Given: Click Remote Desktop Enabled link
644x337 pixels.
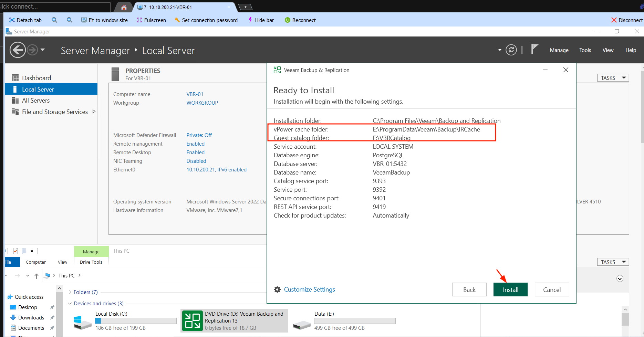Looking at the screenshot, I should coord(196,152).
